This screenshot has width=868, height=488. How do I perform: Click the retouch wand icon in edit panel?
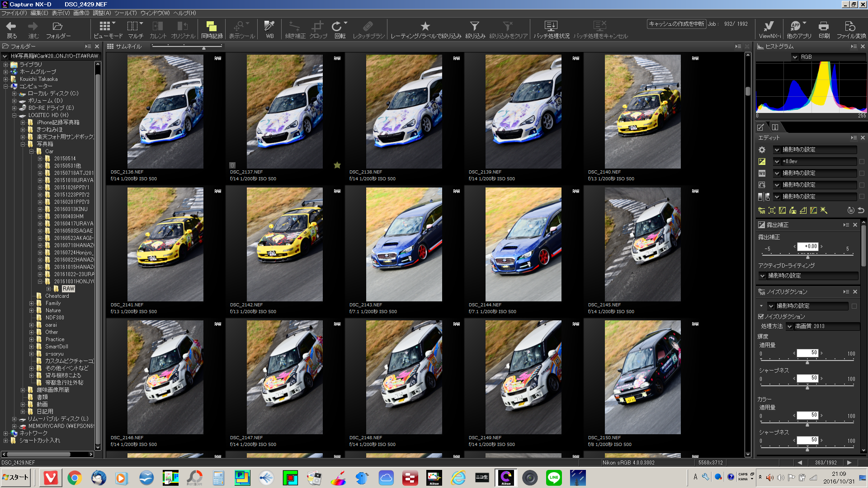(824, 211)
